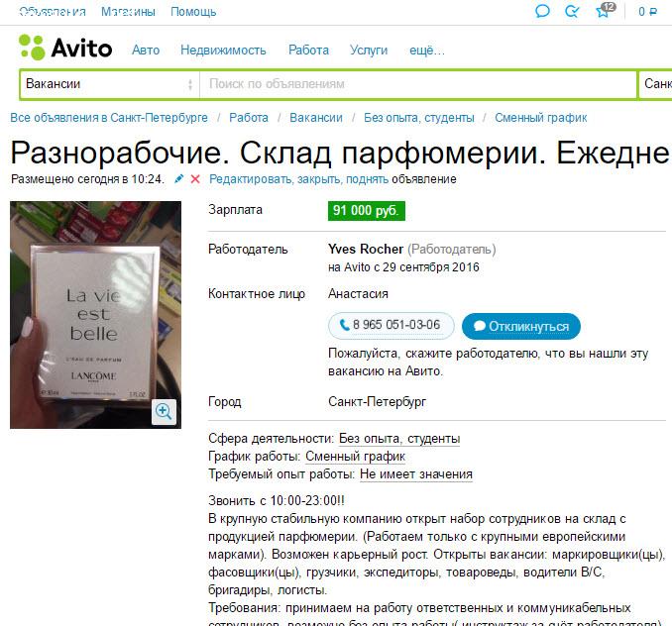This screenshot has height=626, width=672.
Task: Open the Недвижимость menu item
Action: click(223, 51)
